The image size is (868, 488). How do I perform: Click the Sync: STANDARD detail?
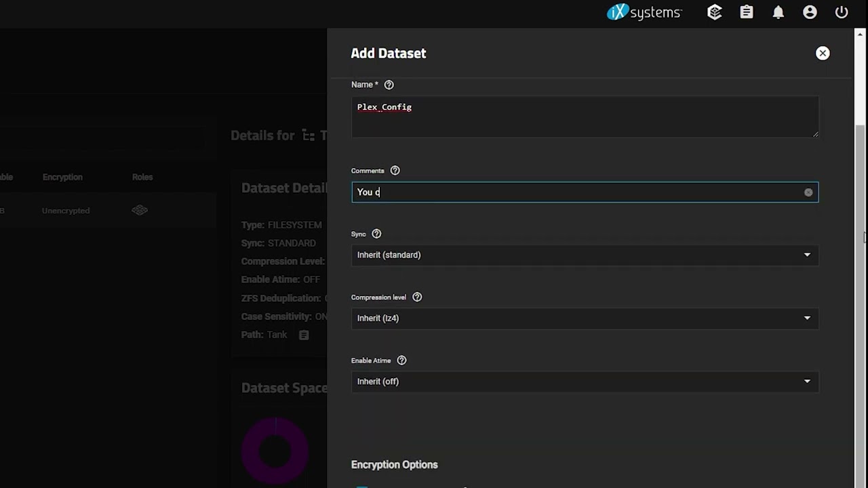[279, 243]
